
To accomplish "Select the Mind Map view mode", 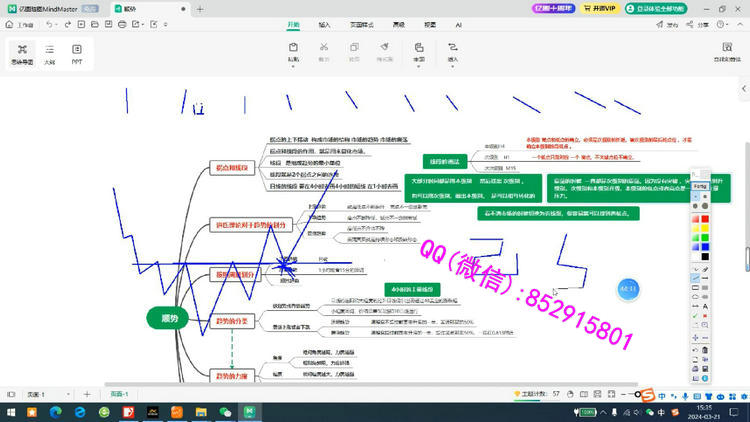I will coord(22,53).
